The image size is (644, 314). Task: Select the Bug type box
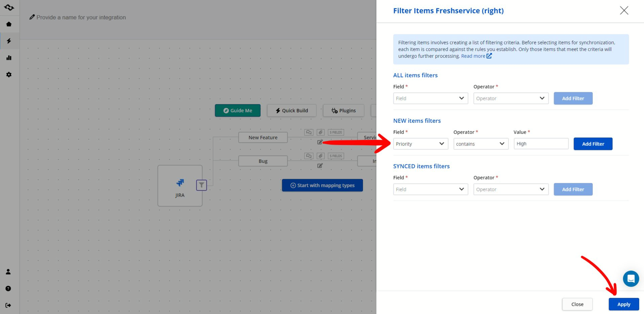click(263, 161)
